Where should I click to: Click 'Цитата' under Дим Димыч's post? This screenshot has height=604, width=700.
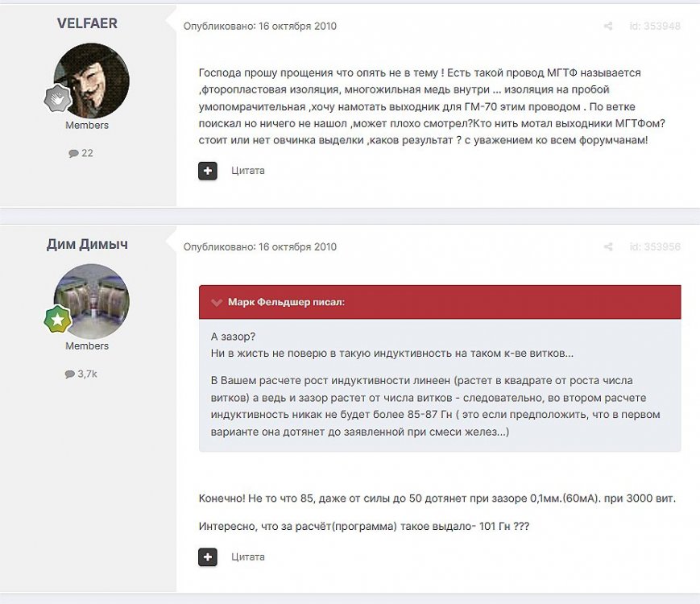[247, 556]
